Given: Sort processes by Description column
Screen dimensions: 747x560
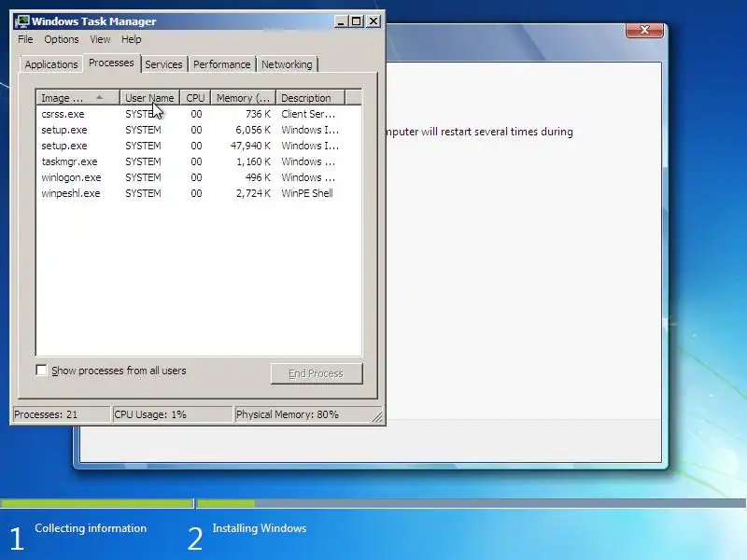Looking at the screenshot, I should point(310,98).
